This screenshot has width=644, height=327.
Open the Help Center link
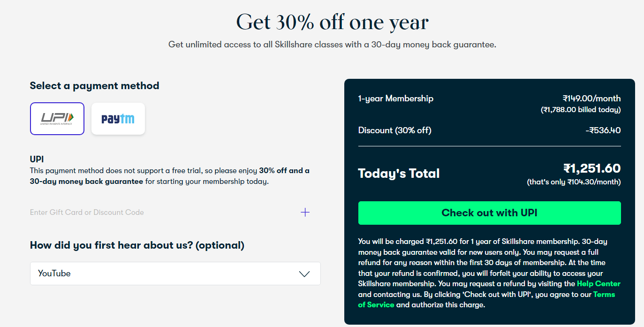point(599,284)
